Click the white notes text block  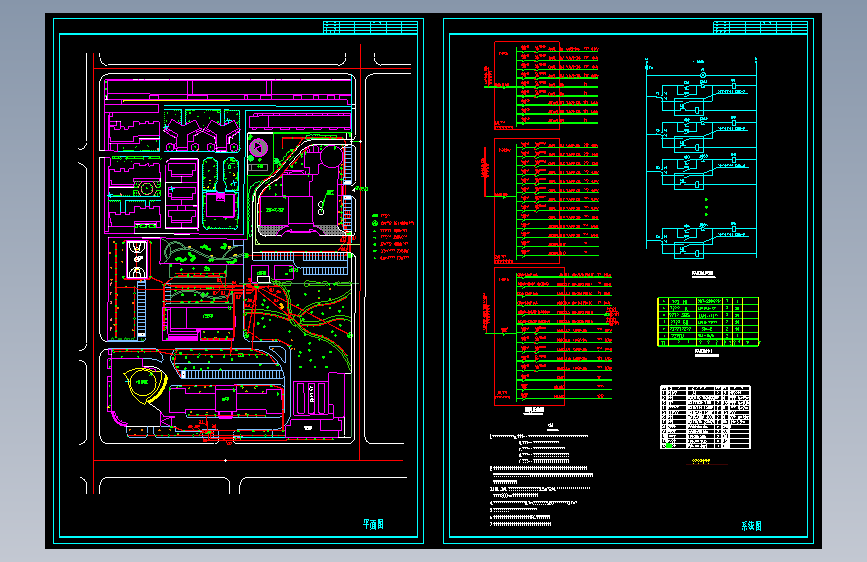click(x=542, y=480)
